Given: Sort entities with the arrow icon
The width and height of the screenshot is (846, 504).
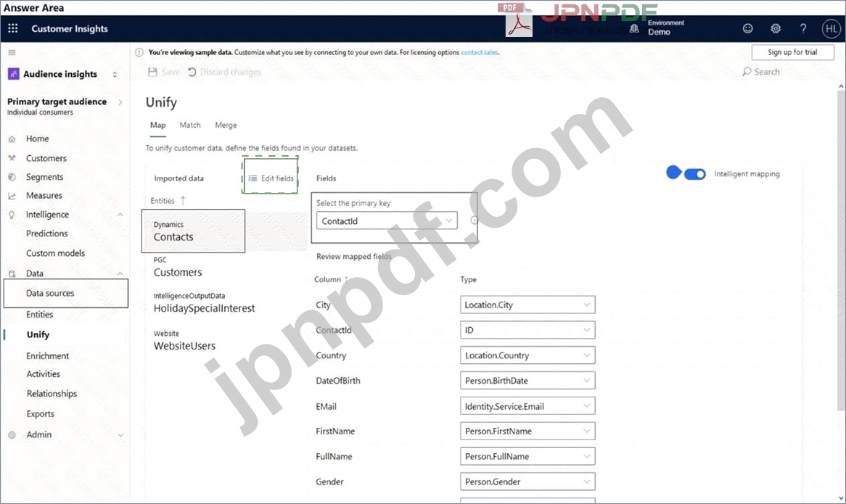Looking at the screenshot, I should tap(183, 201).
